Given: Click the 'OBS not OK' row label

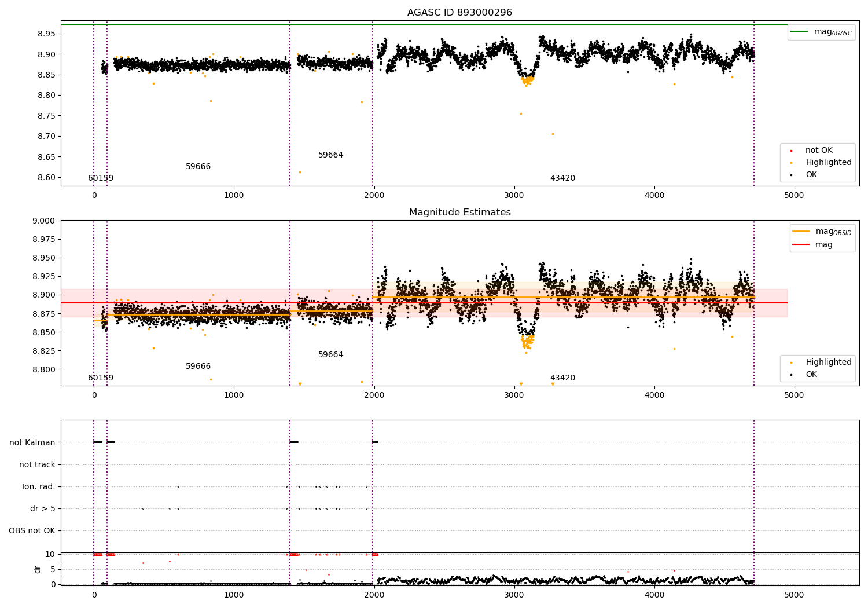Looking at the screenshot, I should pyautogui.click(x=32, y=531).
